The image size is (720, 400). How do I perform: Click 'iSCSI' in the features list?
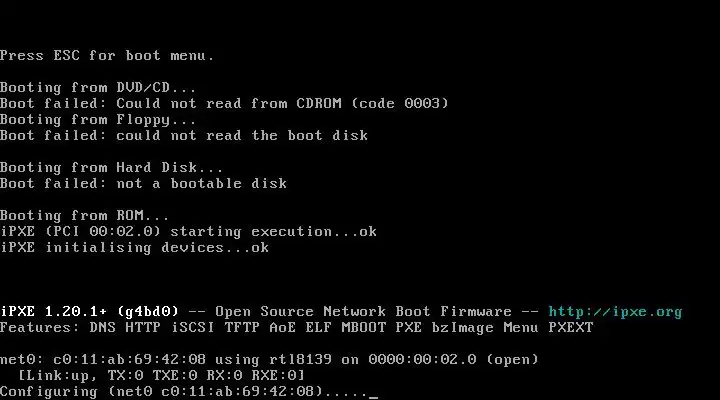tap(192, 327)
